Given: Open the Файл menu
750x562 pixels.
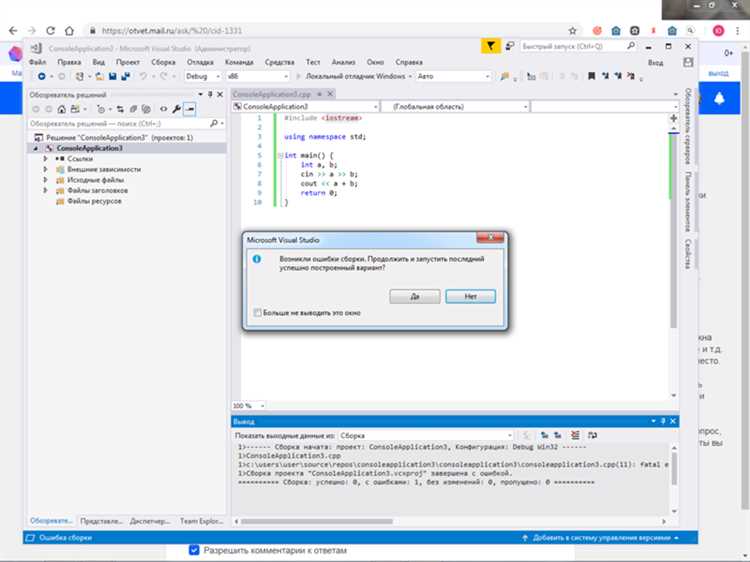Looking at the screenshot, I should click(37, 62).
